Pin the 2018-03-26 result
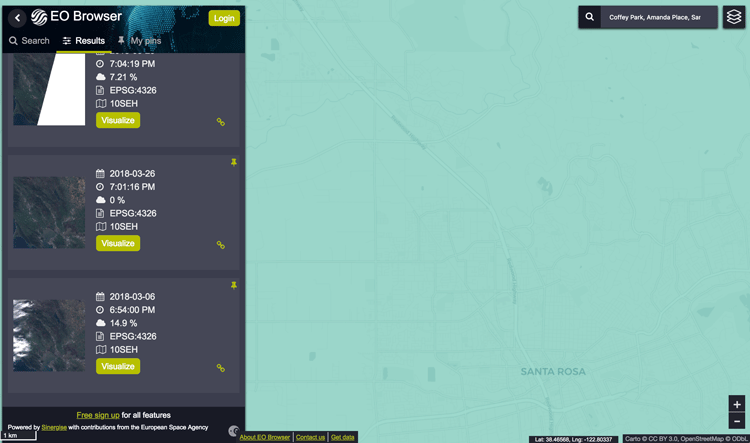Image resolution: width=750 pixels, height=443 pixels. [x=234, y=162]
